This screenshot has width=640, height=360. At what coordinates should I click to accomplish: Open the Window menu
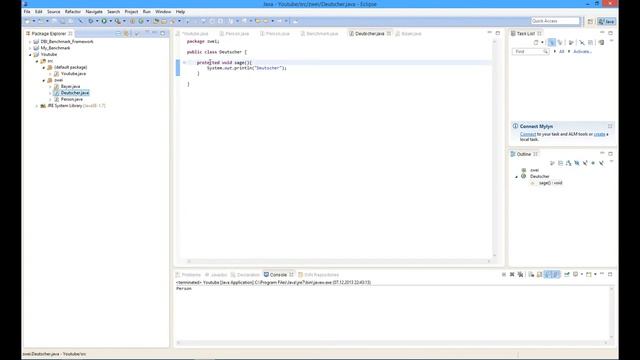coord(163,12)
